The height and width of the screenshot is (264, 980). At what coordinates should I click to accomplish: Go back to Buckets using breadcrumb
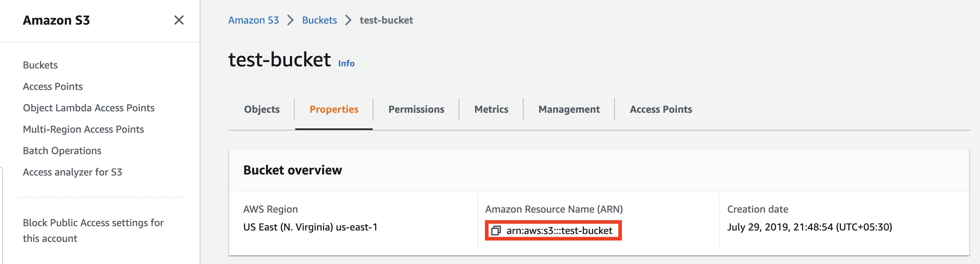coord(319,20)
